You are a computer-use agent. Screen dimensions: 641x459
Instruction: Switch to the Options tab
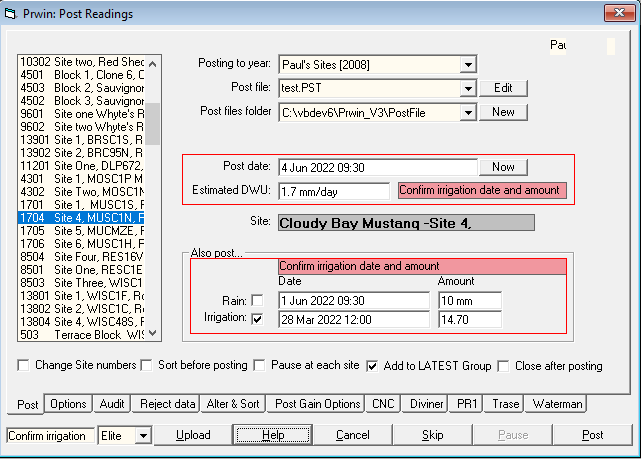pos(69,404)
